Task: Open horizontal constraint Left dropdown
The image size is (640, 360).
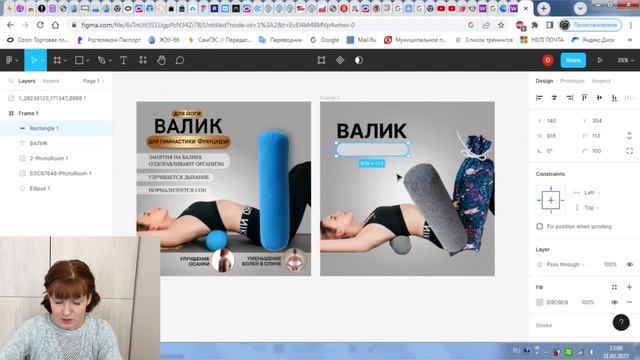Action: point(592,193)
